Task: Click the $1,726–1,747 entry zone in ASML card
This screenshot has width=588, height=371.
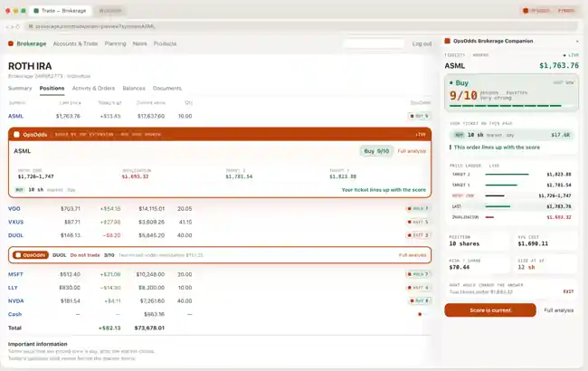Action: [36, 176]
